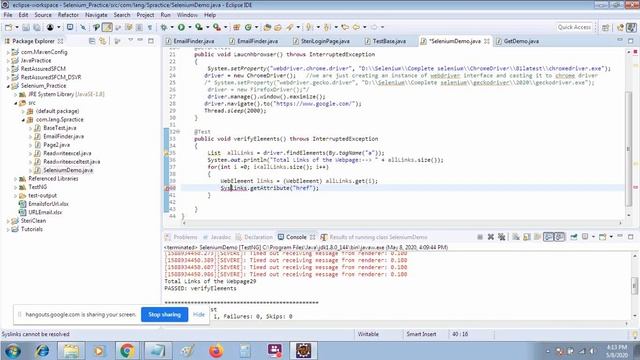Image resolution: width=640 pixels, height=360 pixels.
Task: Select the SteriClean project
Action: coord(29,221)
